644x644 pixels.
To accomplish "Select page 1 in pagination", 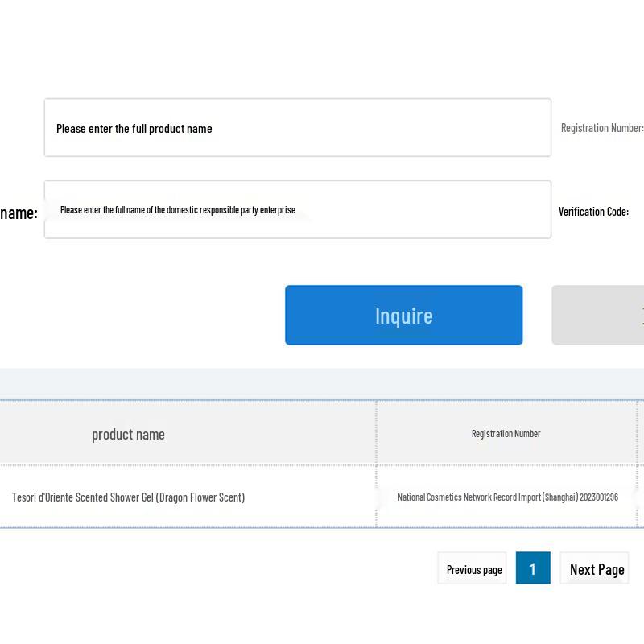I will coord(532,568).
